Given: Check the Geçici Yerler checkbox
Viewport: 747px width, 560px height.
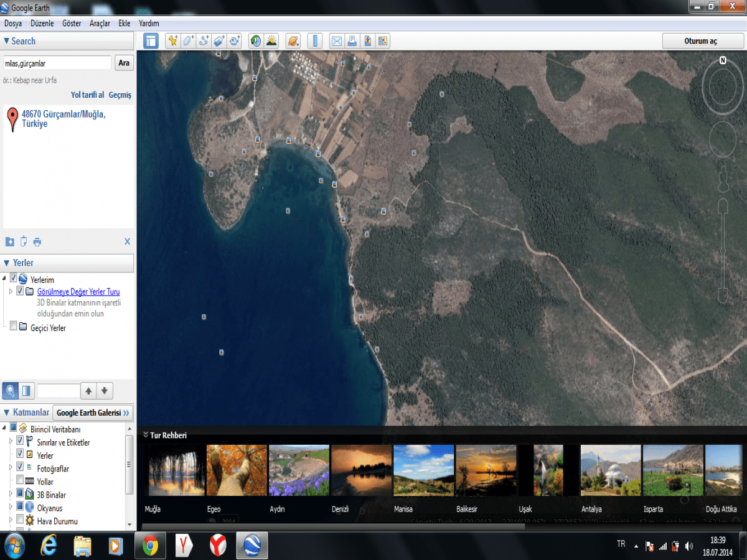Looking at the screenshot, I should pyautogui.click(x=14, y=327).
